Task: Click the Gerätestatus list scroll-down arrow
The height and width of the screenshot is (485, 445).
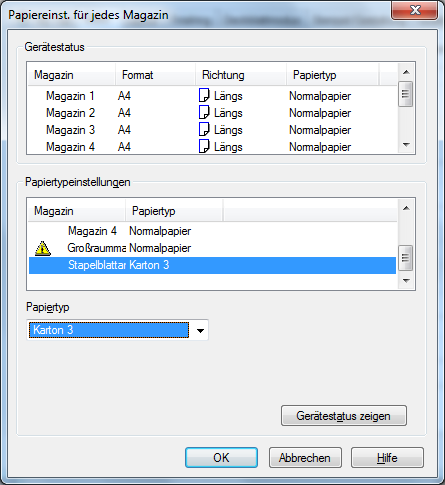Action: pyautogui.click(x=406, y=145)
